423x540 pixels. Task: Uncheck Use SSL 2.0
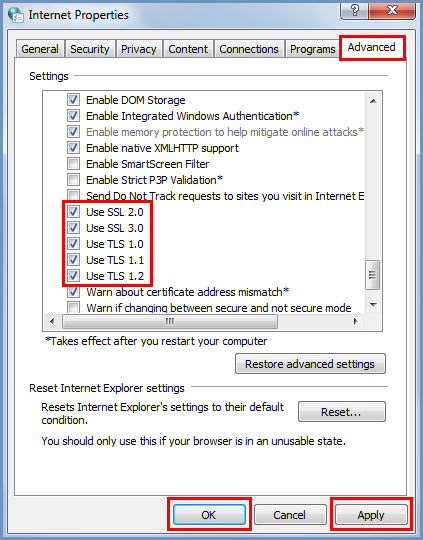pyautogui.click(x=73, y=211)
